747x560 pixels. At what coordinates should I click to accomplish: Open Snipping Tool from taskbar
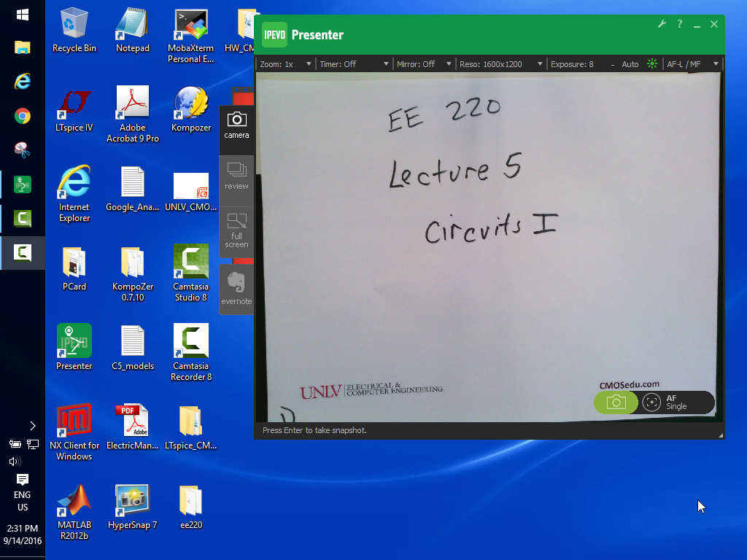(23, 150)
